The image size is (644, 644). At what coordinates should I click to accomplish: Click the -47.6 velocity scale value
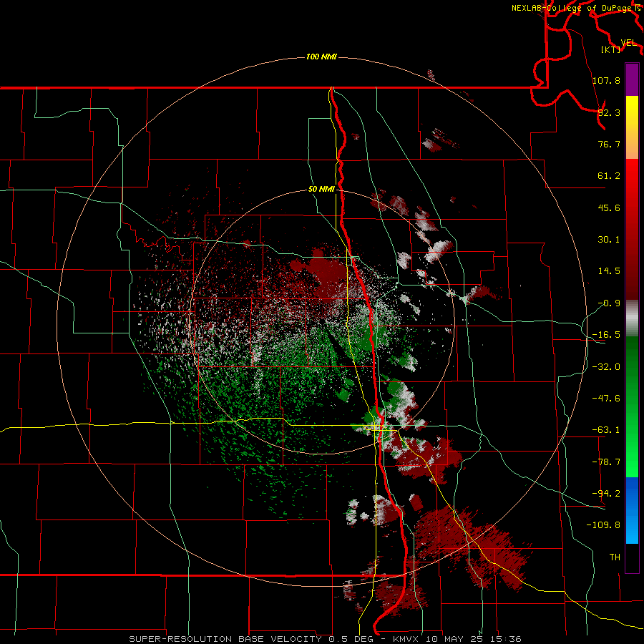pos(606,399)
